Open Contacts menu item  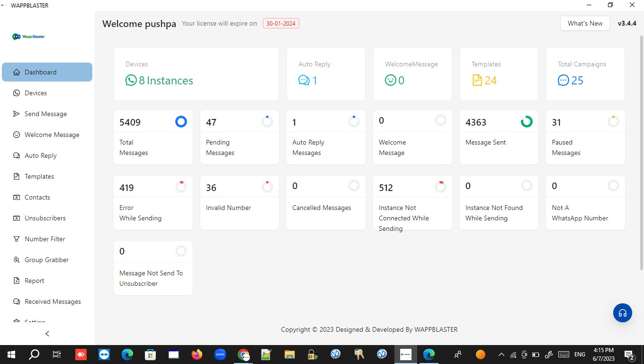pyautogui.click(x=47, y=197)
